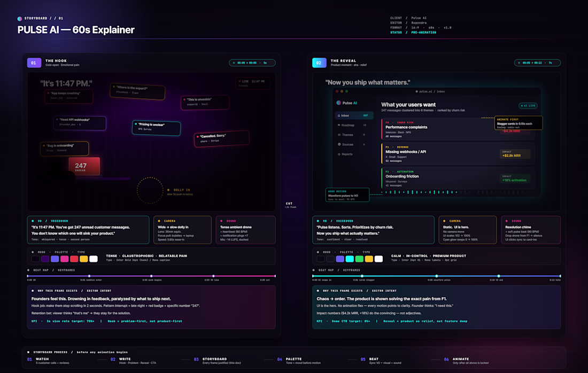The image size is (588, 373).
Task: Open the Missing webhooks / API card
Action: [458, 154]
